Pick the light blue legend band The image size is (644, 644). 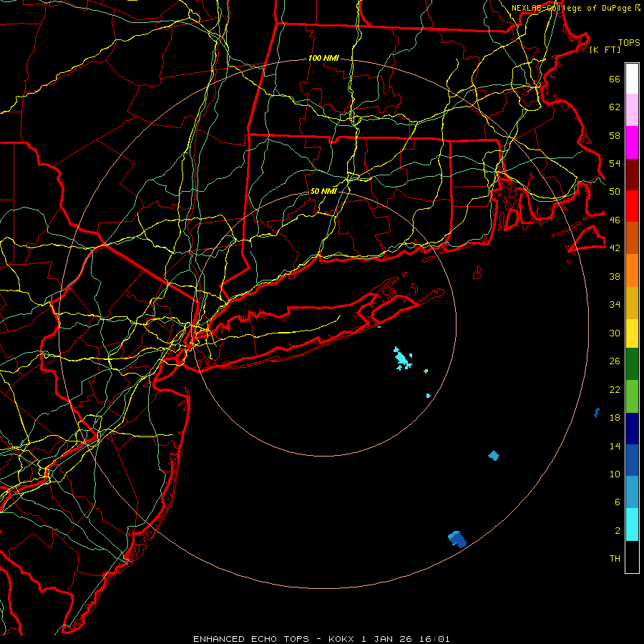pyautogui.click(x=632, y=492)
